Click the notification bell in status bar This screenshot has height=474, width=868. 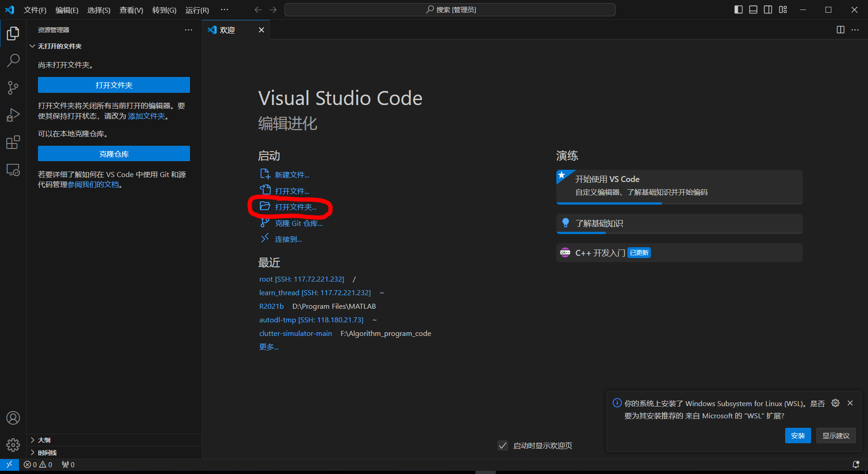pyautogui.click(x=856, y=464)
